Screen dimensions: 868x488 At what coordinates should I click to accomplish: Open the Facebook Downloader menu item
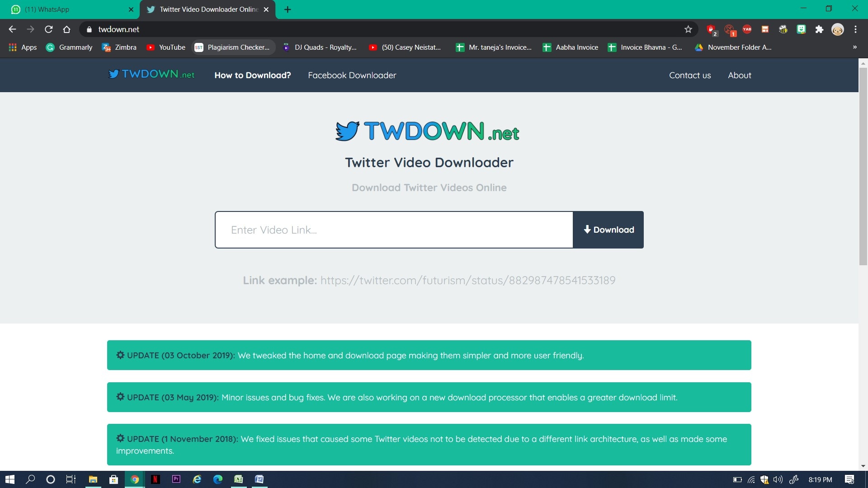352,75
